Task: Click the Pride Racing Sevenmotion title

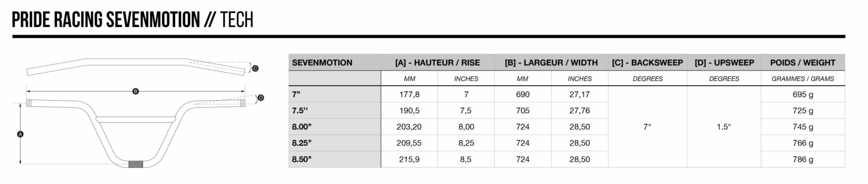Action: coord(132,19)
